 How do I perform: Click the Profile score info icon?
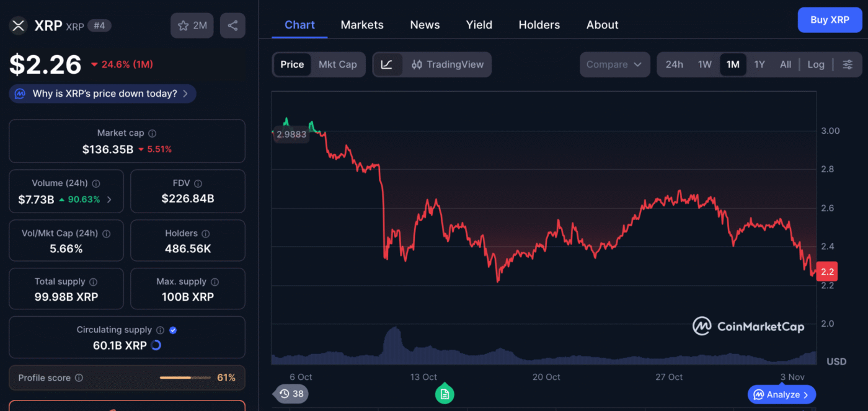pyautogui.click(x=79, y=378)
